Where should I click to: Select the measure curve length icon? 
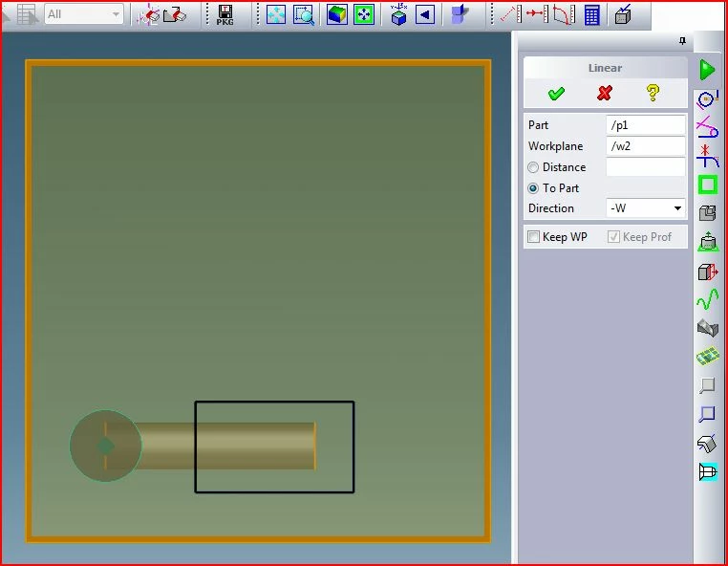point(565,15)
